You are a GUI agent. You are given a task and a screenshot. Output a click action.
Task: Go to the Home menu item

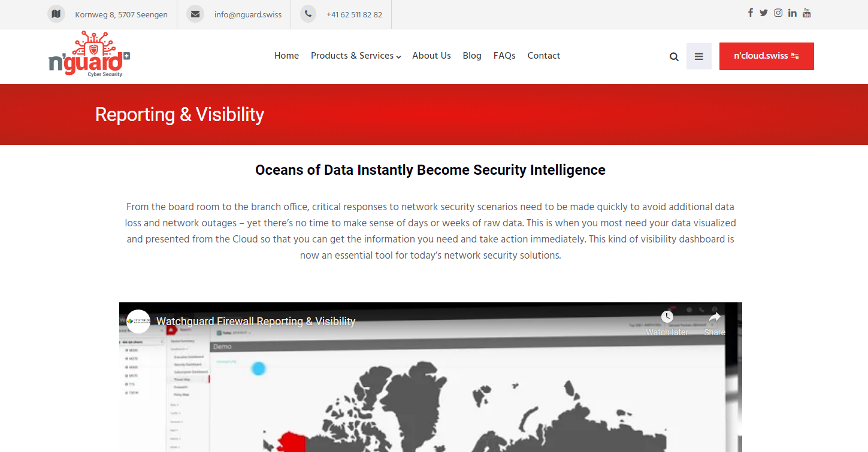(x=286, y=56)
